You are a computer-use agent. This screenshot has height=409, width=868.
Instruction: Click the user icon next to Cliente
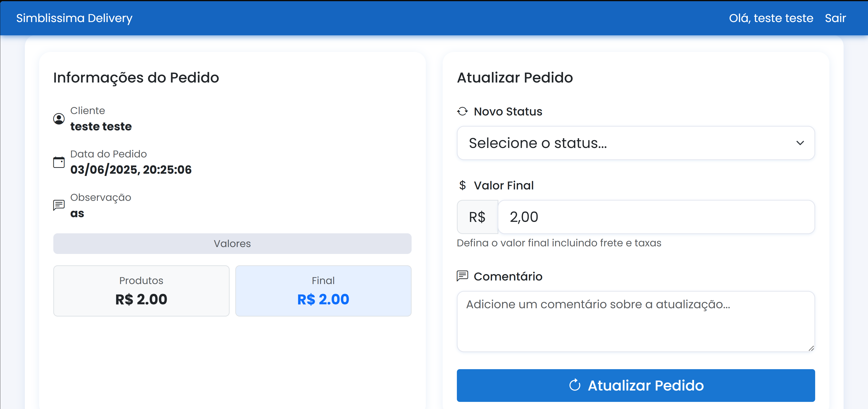pyautogui.click(x=59, y=119)
